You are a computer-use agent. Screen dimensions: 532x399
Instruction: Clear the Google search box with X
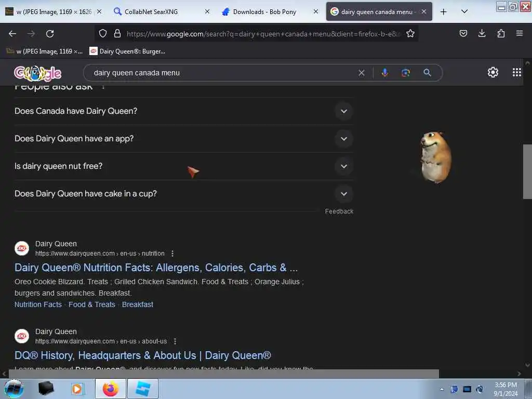pos(362,73)
